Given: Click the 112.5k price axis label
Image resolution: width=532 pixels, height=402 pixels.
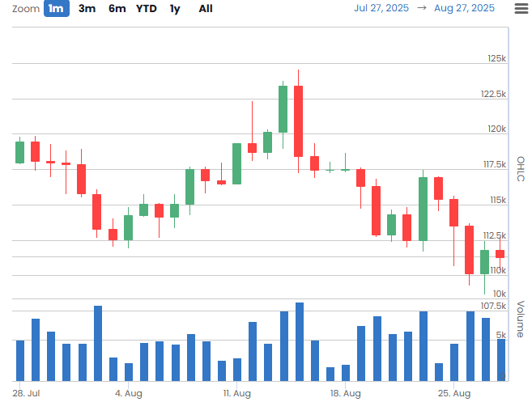Looking at the screenshot, I should pos(494,235).
